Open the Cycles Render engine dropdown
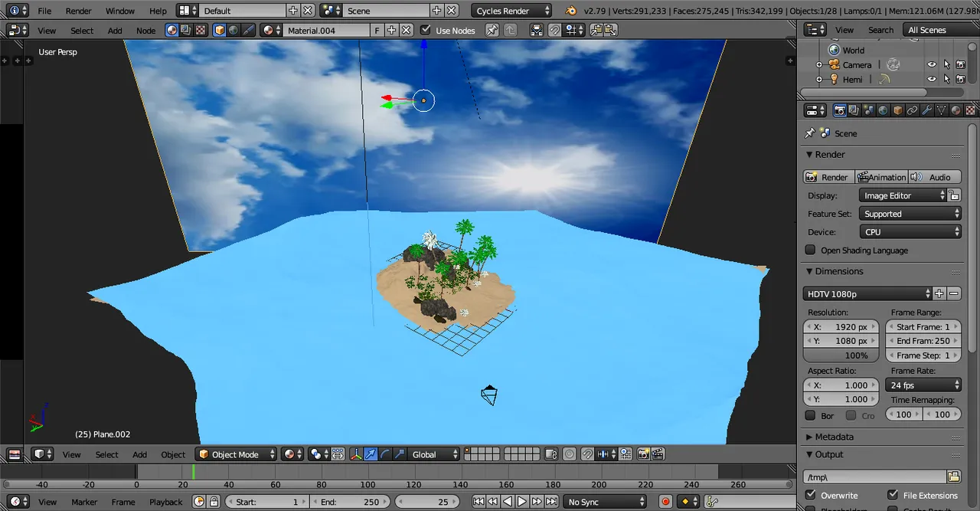The height and width of the screenshot is (511, 980). click(511, 11)
